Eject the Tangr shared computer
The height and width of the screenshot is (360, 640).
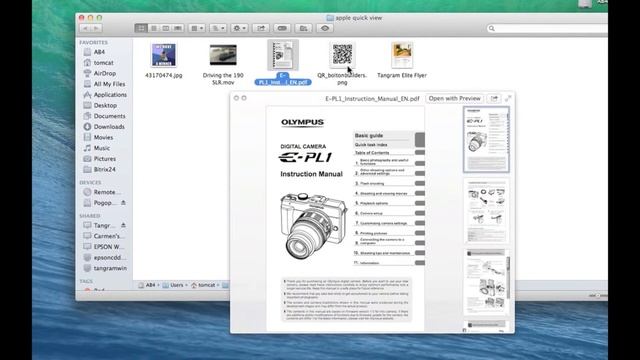tap(123, 225)
